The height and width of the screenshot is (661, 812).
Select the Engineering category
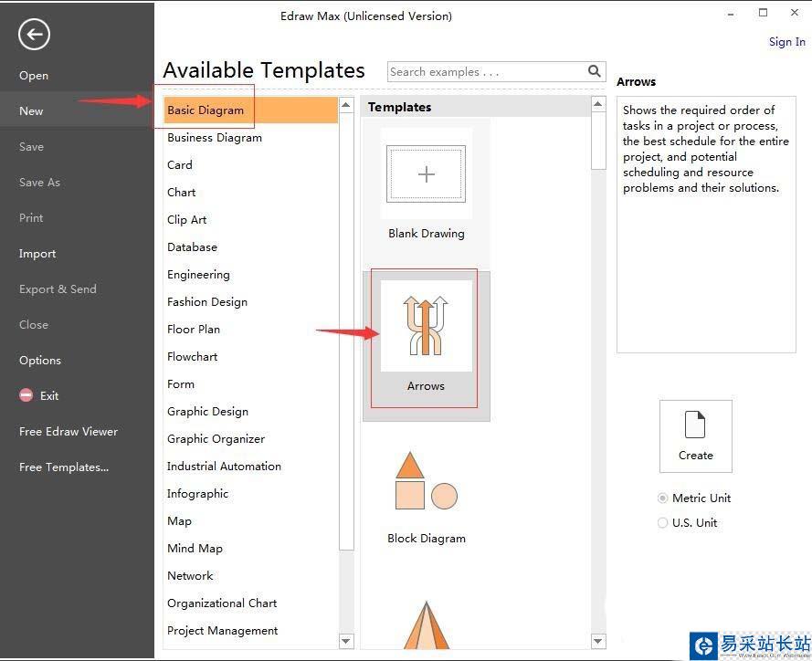198,275
